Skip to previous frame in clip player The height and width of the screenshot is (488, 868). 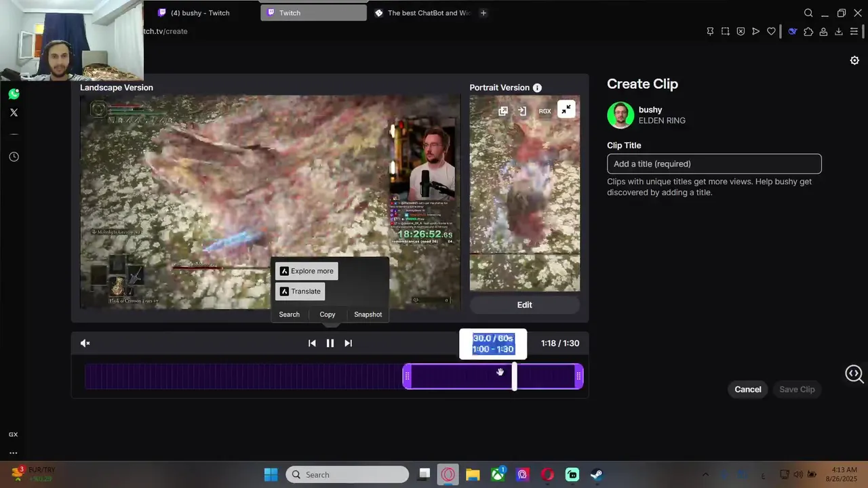[x=312, y=343]
